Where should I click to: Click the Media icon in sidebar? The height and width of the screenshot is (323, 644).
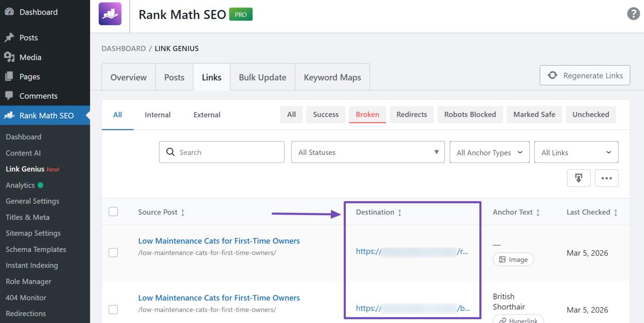(x=9, y=57)
